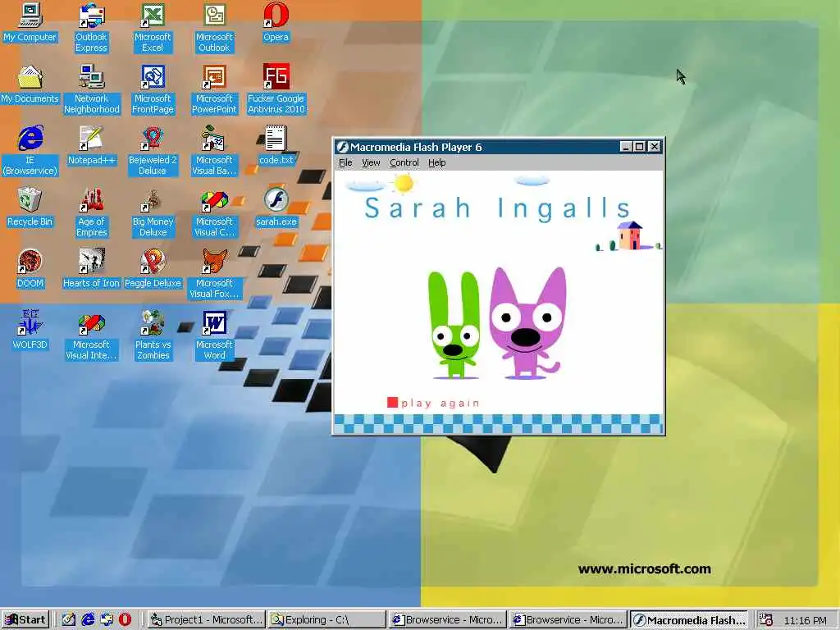Click the Macromedia Flash taskbar button

(x=689, y=620)
